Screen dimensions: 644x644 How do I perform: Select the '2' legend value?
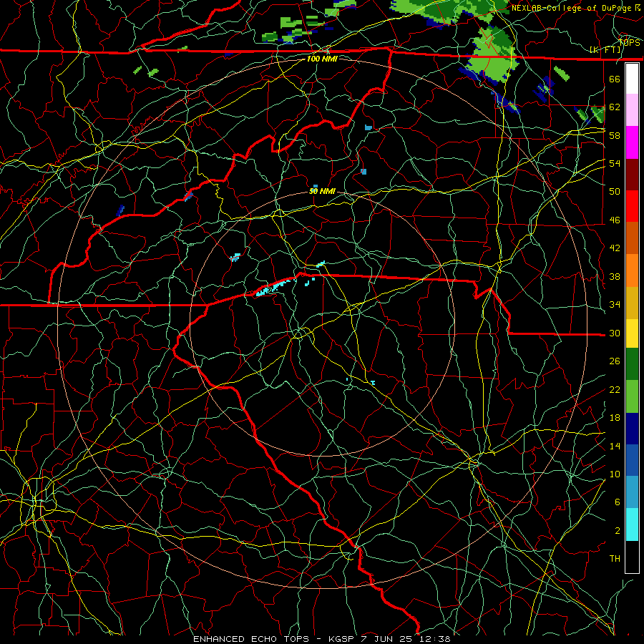pyautogui.click(x=618, y=531)
